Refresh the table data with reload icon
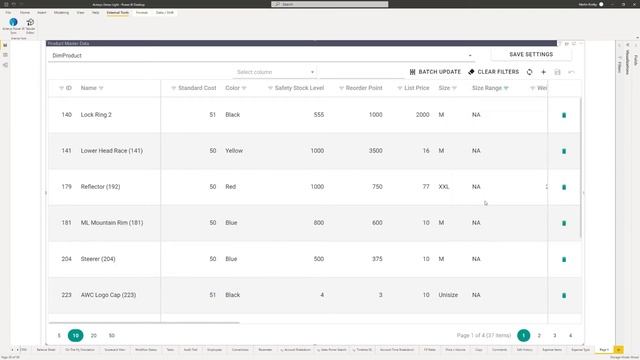 tap(529, 72)
